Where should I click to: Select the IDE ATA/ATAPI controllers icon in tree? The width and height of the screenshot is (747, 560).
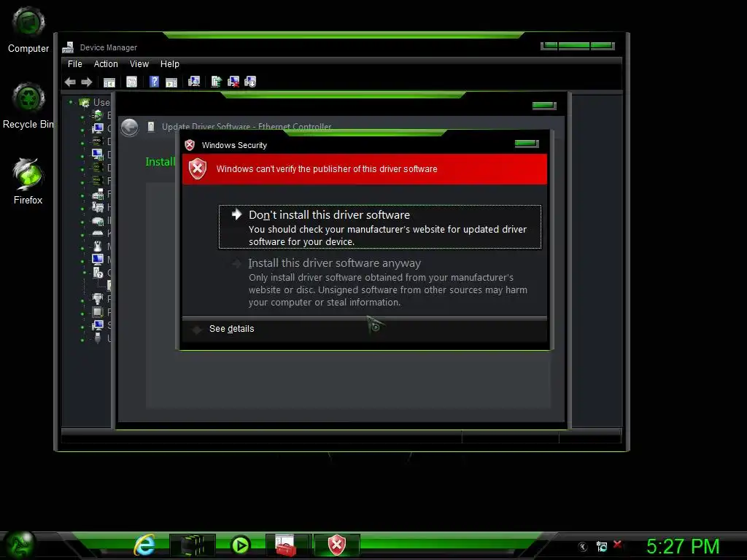click(x=98, y=220)
